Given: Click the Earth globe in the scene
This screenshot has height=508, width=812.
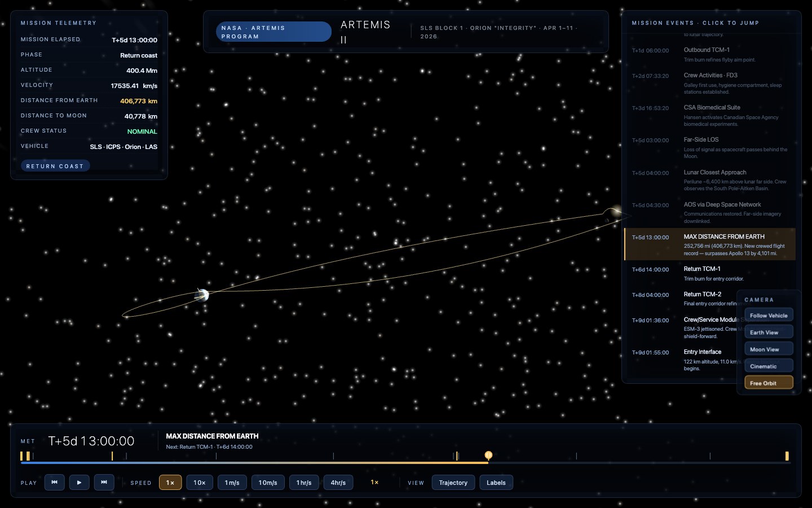Looking at the screenshot, I should [x=202, y=295].
